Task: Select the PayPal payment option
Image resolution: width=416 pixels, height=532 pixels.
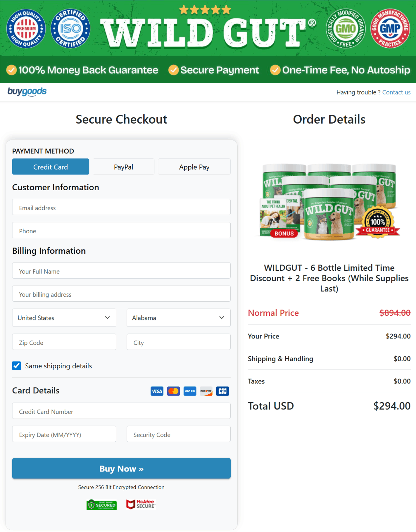Action: [x=123, y=167]
